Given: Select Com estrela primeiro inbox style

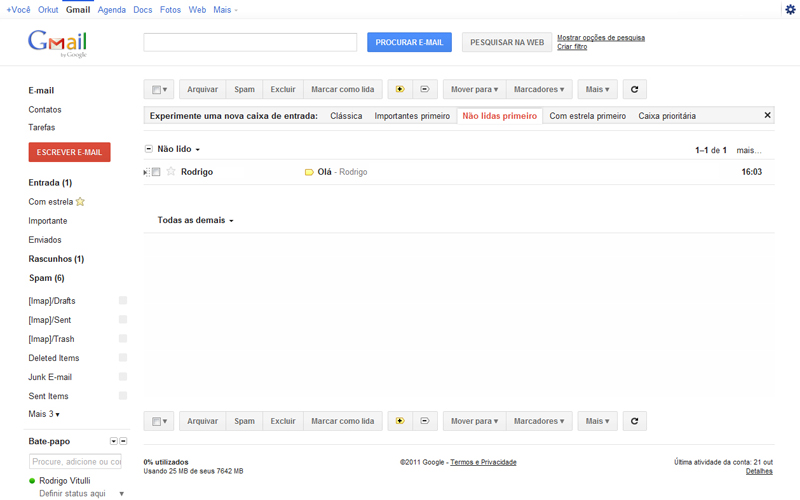Looking at the screenshot, I should click(587, 116).
